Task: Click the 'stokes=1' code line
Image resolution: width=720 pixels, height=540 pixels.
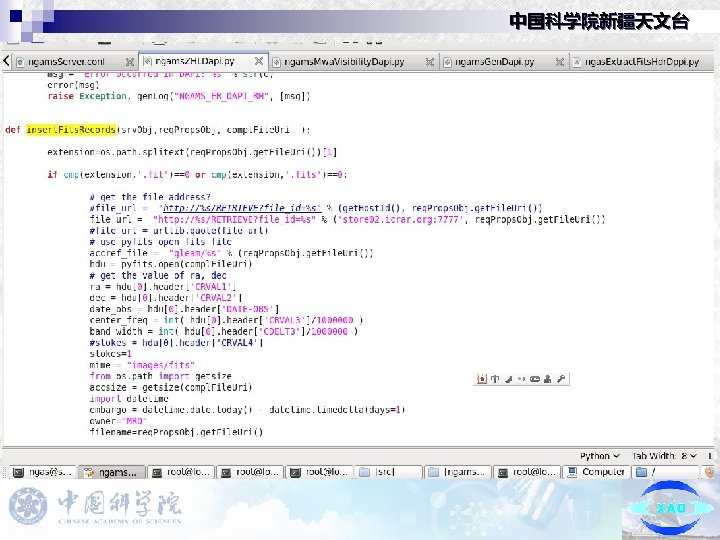Action: point(111,354)
